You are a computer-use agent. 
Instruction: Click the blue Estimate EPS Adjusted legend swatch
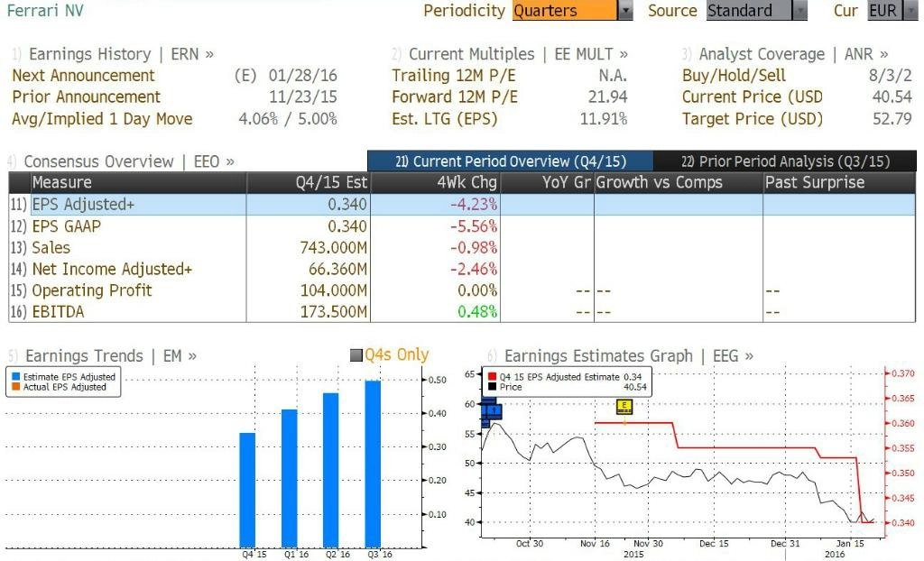(x=16, y=376)
